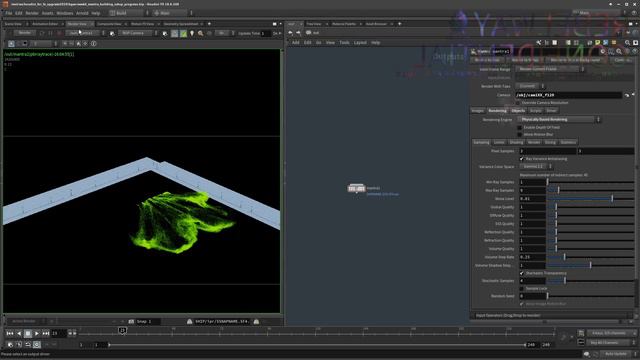640x360 pixels.
Task: Click the info icon in render toolbar
Action: (x=94, y=44)
